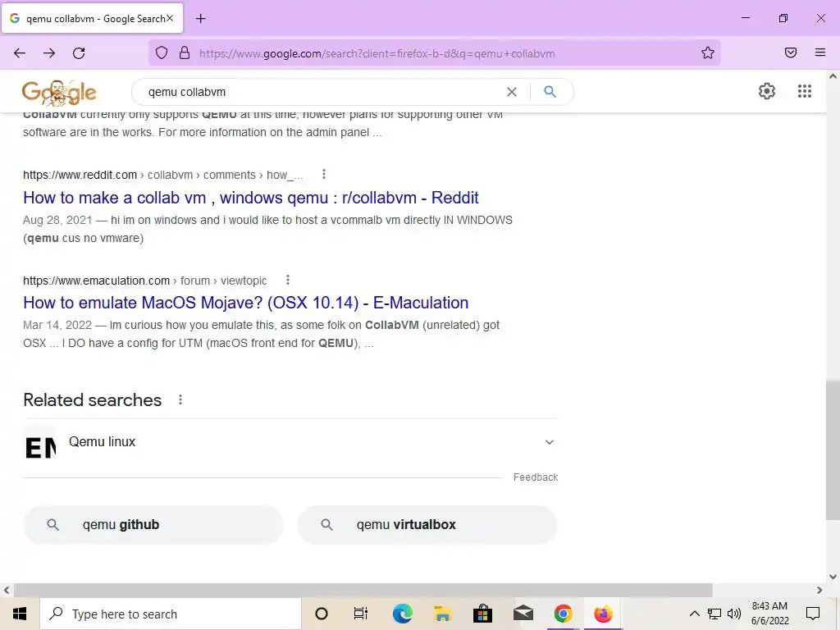Click the scroll up arrow of the page
The image size is (840, 630).
coord(833,76)
